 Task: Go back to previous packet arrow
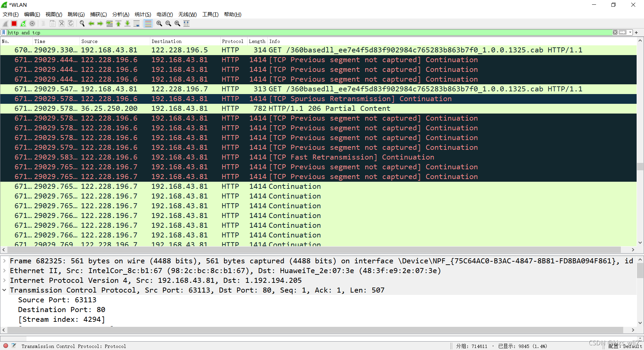(91, 24)
